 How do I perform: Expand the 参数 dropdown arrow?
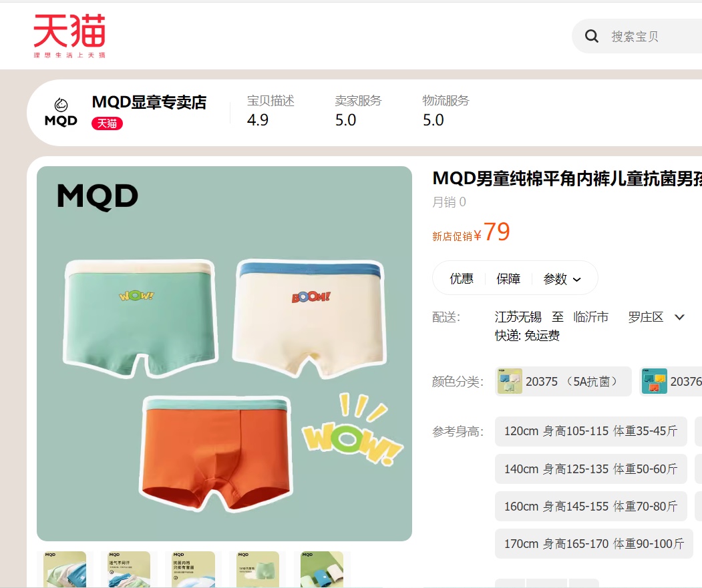[577, 280]
